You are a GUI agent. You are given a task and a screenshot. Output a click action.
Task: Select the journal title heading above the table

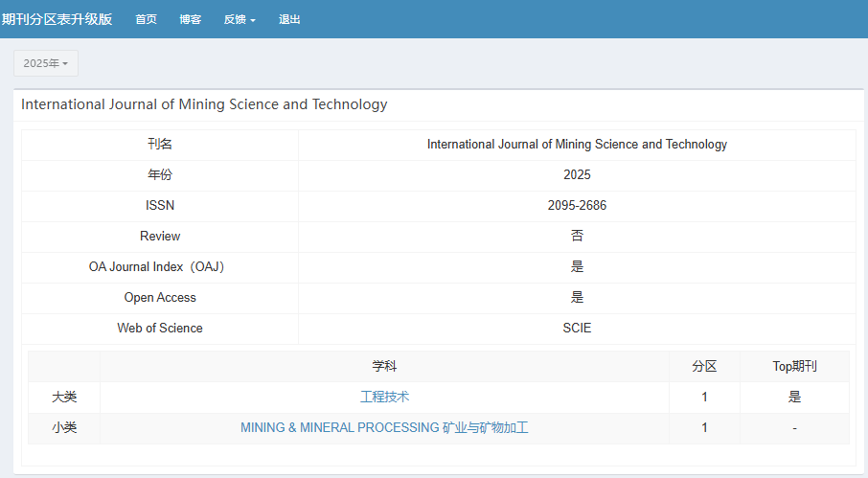pyautogui.click(x=204, y=104)
